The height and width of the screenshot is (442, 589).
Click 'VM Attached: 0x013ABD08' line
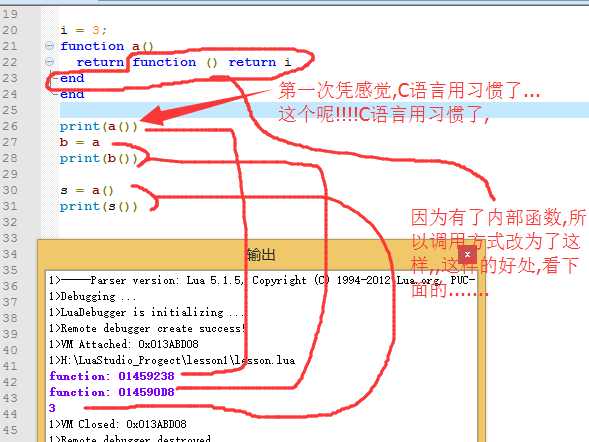(x=124, y=344)
